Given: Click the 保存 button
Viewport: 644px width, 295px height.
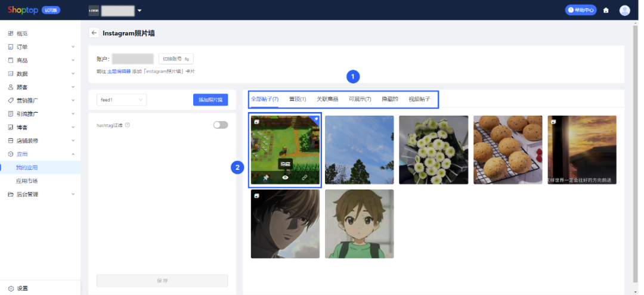Looking at the screenshot, I should 162,281.
